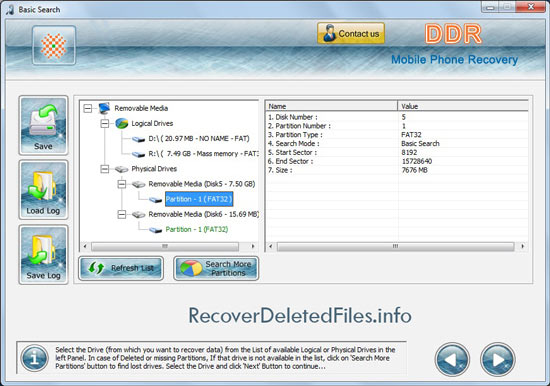Select the Size row

click(397, 170)
